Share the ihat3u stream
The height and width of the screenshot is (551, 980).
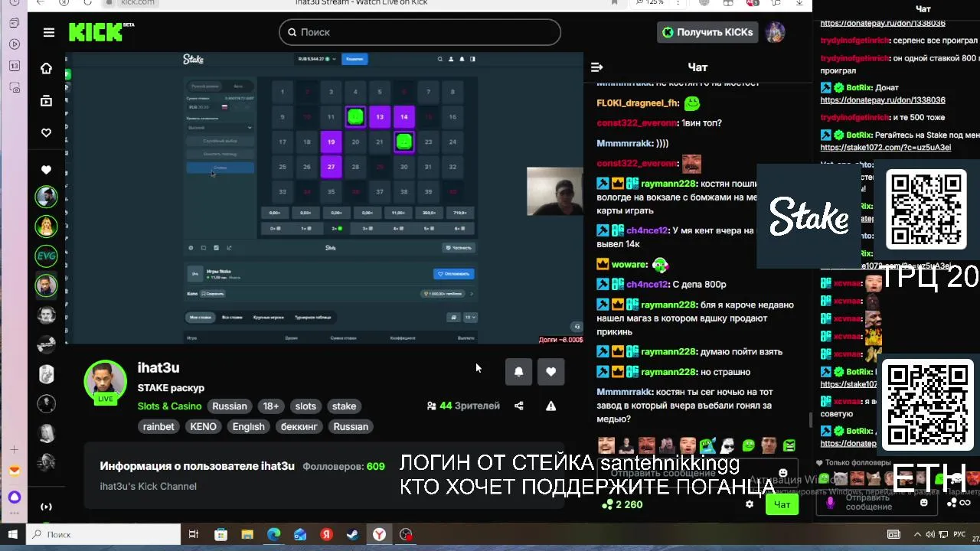tap(519, 406)
